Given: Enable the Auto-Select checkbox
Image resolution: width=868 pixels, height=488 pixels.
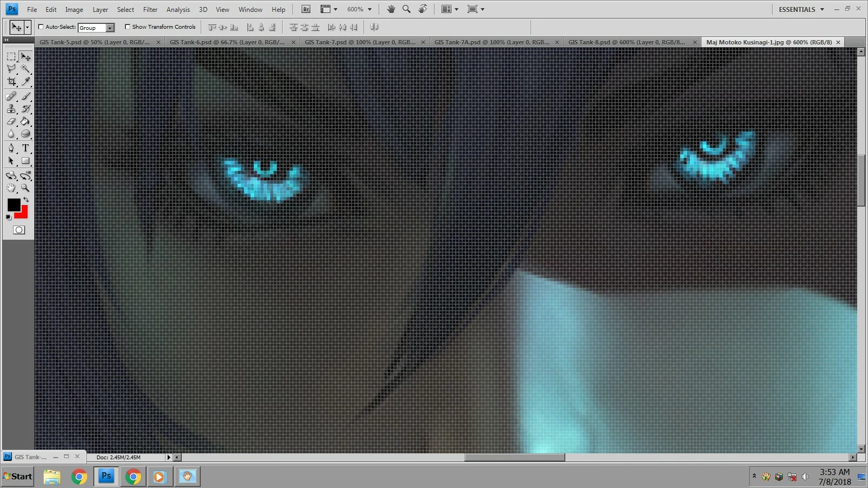Looking at the screenshot, I should click(x=41, y=27).
